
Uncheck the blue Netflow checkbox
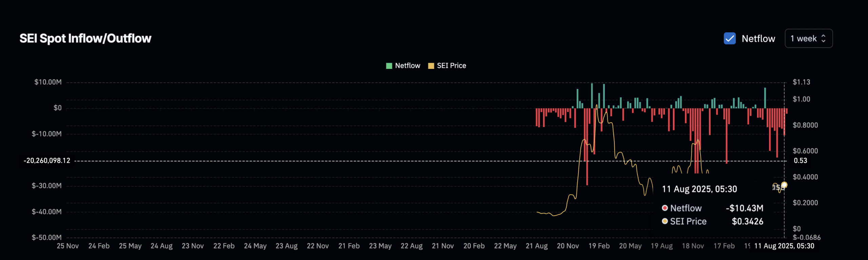click(x=729, y=38)
